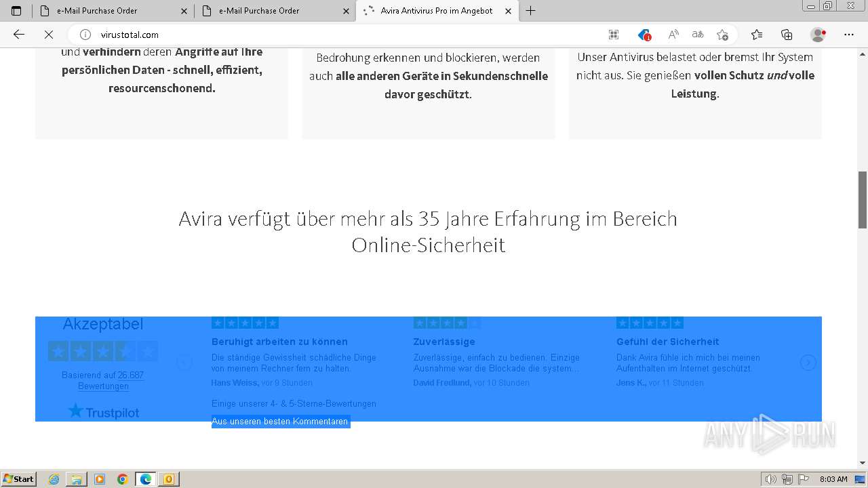Go back to the previous page

pyautogui.click(x=19, y=35)
